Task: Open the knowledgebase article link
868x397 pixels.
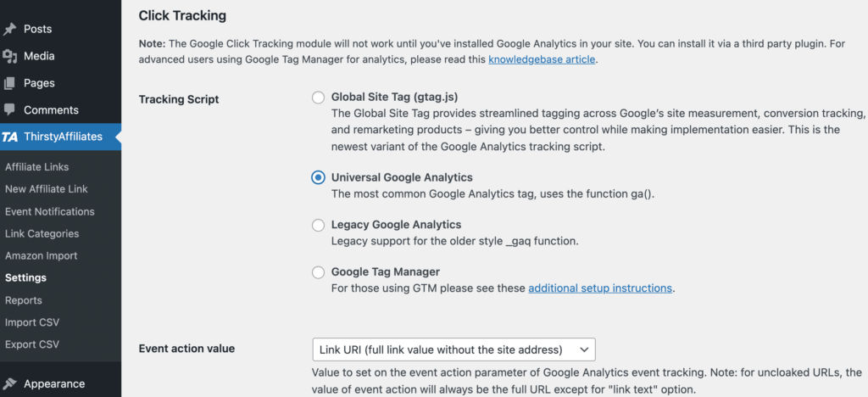Action: [x=542, y=59]
